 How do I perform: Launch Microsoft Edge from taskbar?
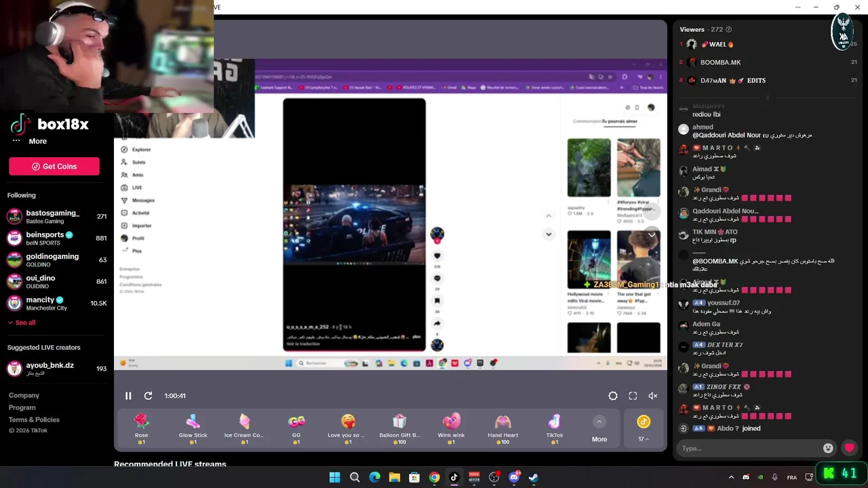click(374, 477)
